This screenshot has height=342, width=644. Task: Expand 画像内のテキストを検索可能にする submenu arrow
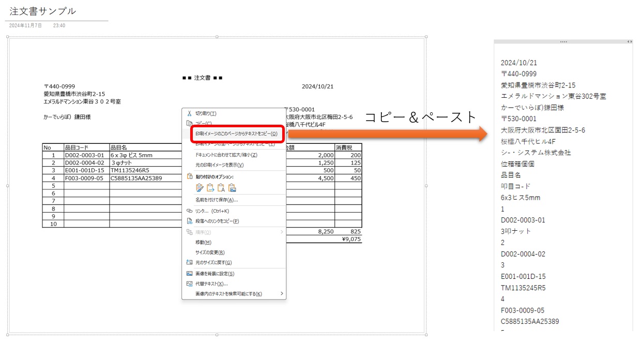click(x=282, y=294)
